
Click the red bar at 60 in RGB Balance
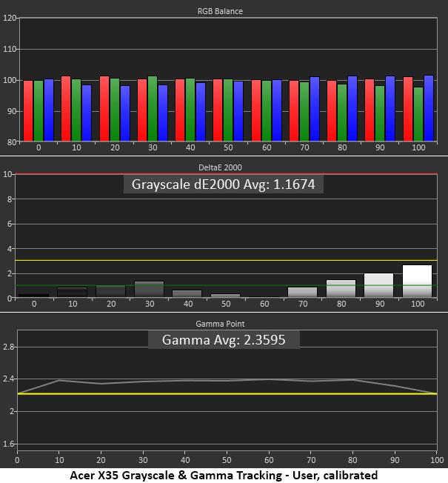[x=256, y=110]
